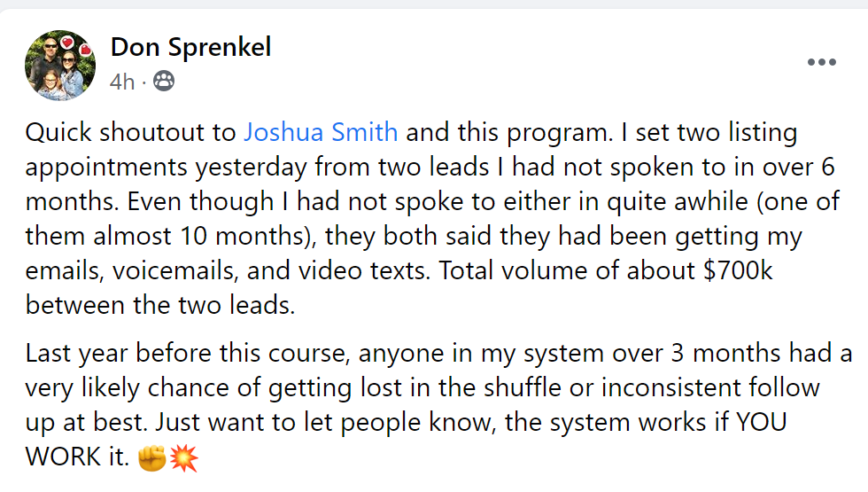Open Don Sprenkel's profile picture
868x492 pixels.
click(x=60, y=66)
